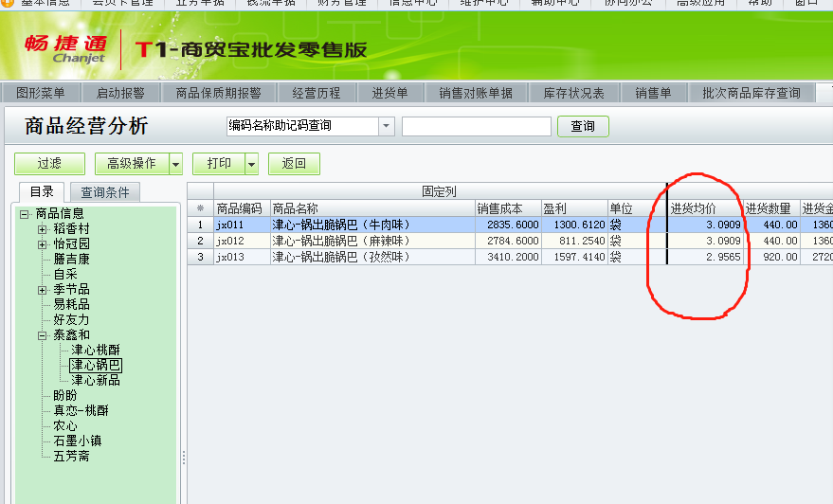Click the 进货数量 column header

(x=771, y=208)
